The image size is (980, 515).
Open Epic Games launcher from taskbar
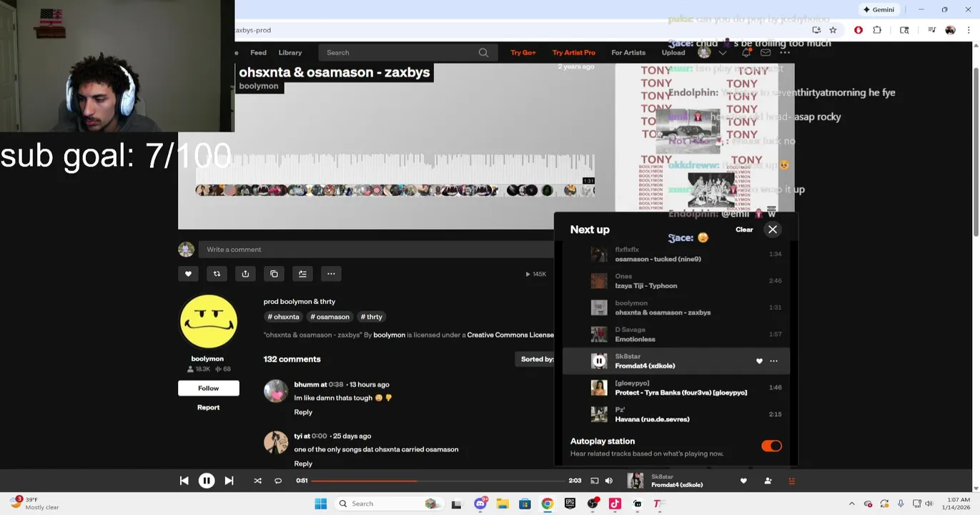point(570,504)
